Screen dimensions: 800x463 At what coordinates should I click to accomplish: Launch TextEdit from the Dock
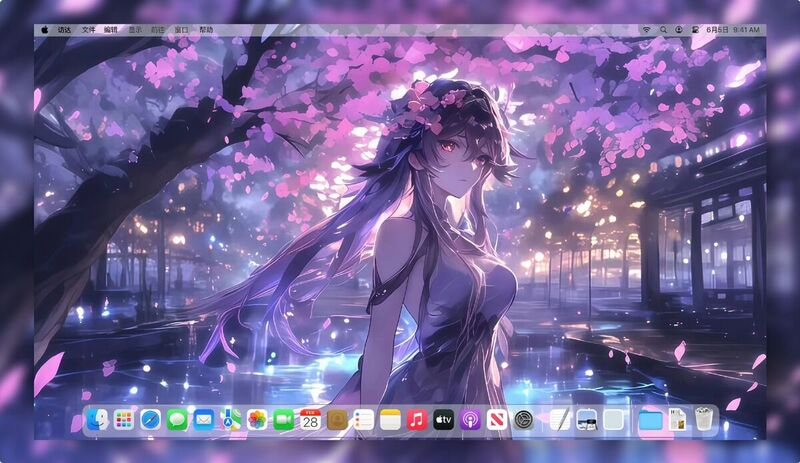pos(560,420)
